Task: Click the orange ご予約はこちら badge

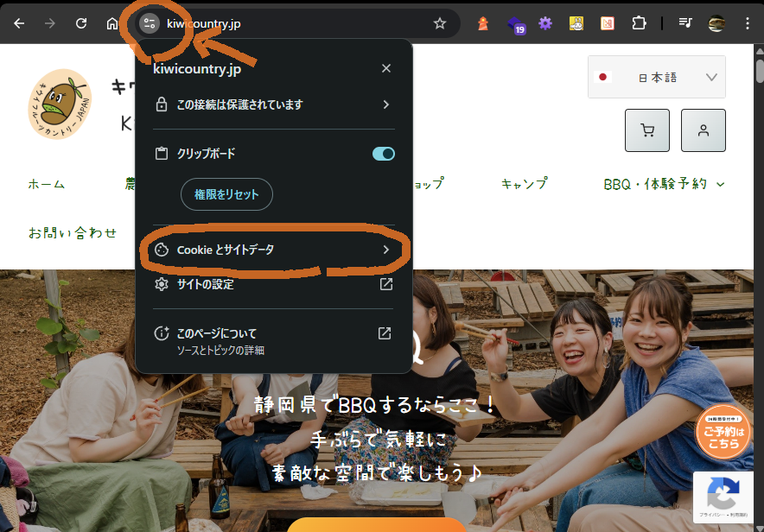Action: coord(723,432)
